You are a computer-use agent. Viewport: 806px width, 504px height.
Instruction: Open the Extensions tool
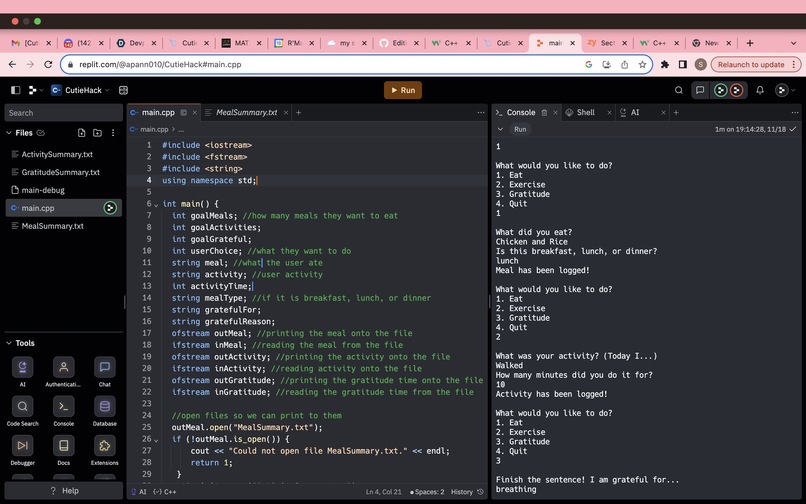point(104,446)
